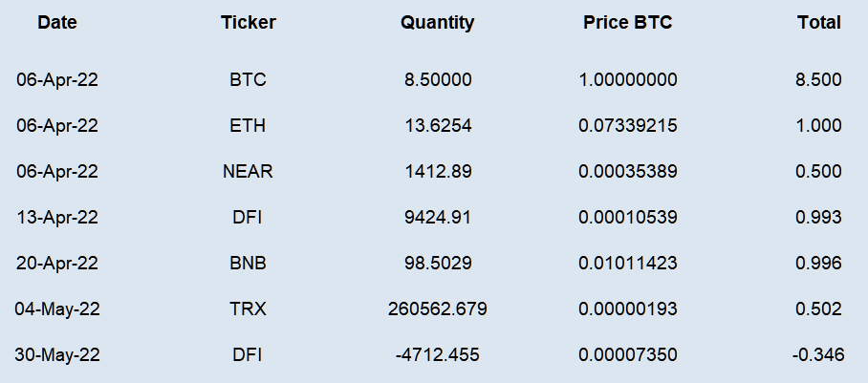Select the BTC ticker cell

tap(248, 79)
